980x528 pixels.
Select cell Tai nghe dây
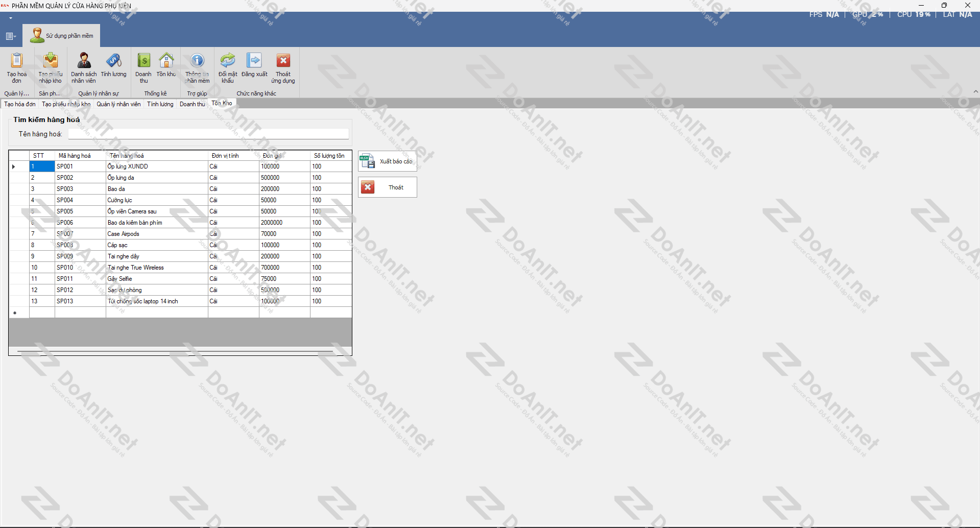point(157,256)
